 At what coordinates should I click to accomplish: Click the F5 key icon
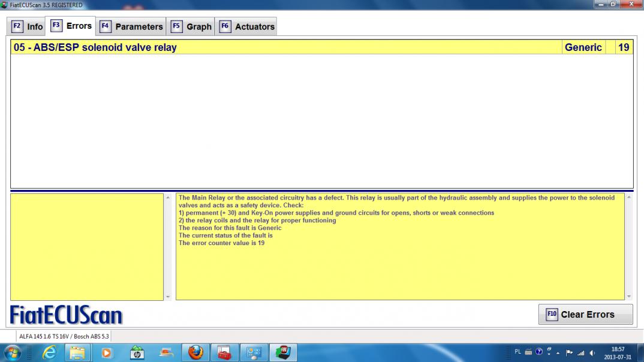[176, 26]
